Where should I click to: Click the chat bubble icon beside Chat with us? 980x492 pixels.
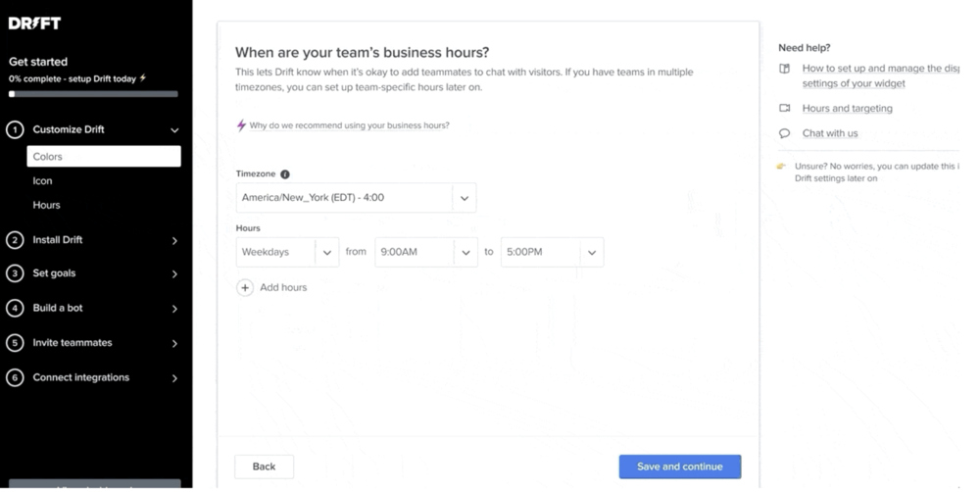coord(784,133)
